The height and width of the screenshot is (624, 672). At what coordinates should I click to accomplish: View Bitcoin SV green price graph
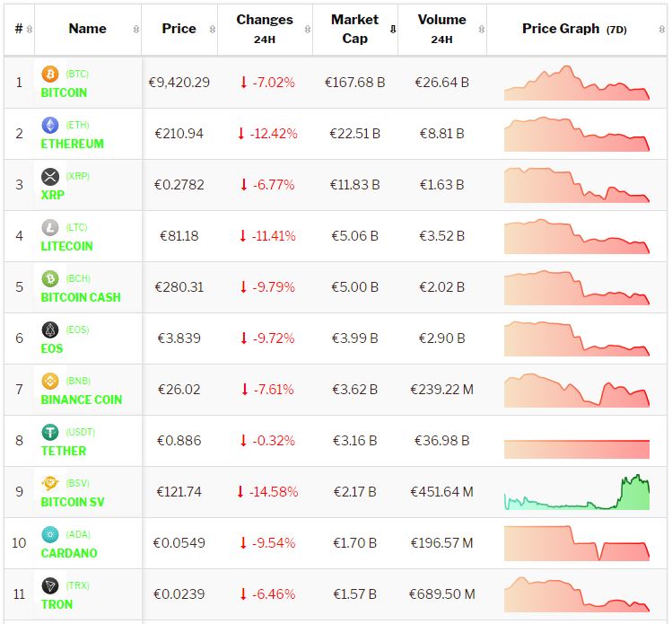(x=576, y=493)
